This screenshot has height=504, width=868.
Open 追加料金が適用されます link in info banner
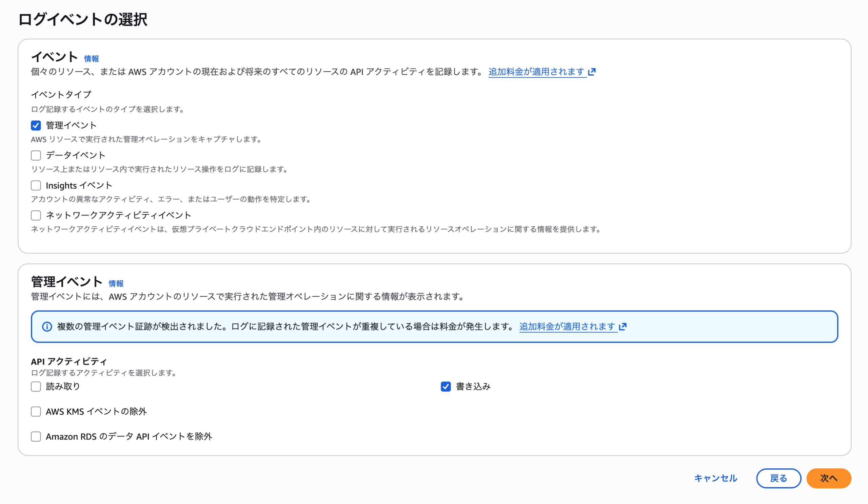pos(568,326)
